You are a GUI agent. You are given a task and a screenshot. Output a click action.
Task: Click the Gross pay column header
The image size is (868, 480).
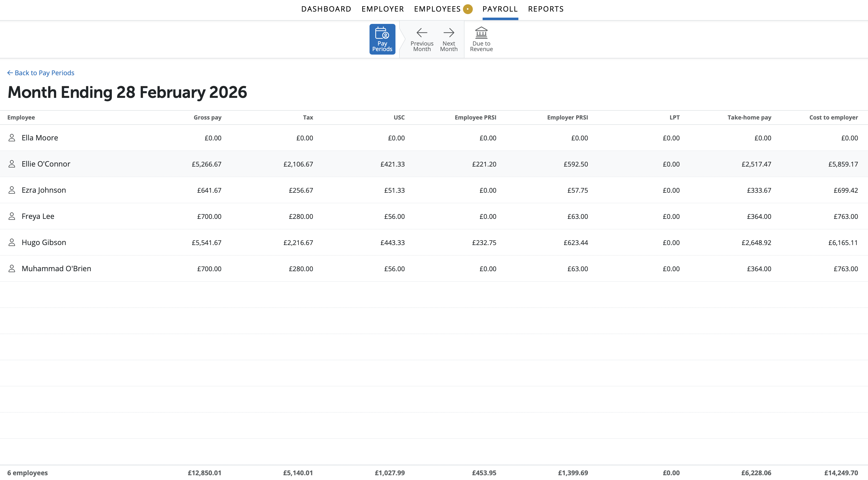207,117
